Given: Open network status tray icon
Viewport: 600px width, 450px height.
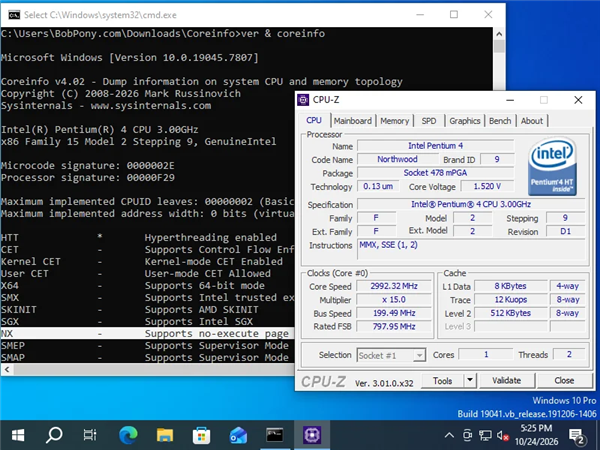Looking at the screenshot, I should click(x=485, y=435).
